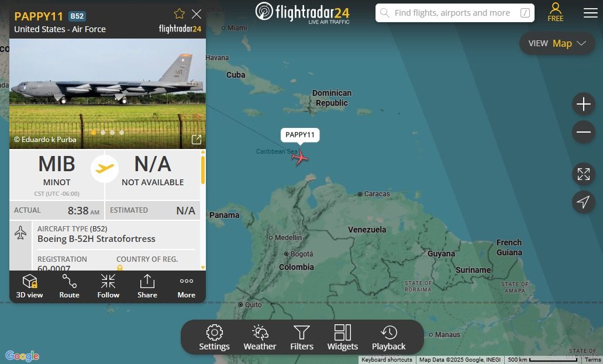Image resolution: width=603 pixels, height=364 pixels.
Task: Open the Weather layers
Action: tap(260, 338)
